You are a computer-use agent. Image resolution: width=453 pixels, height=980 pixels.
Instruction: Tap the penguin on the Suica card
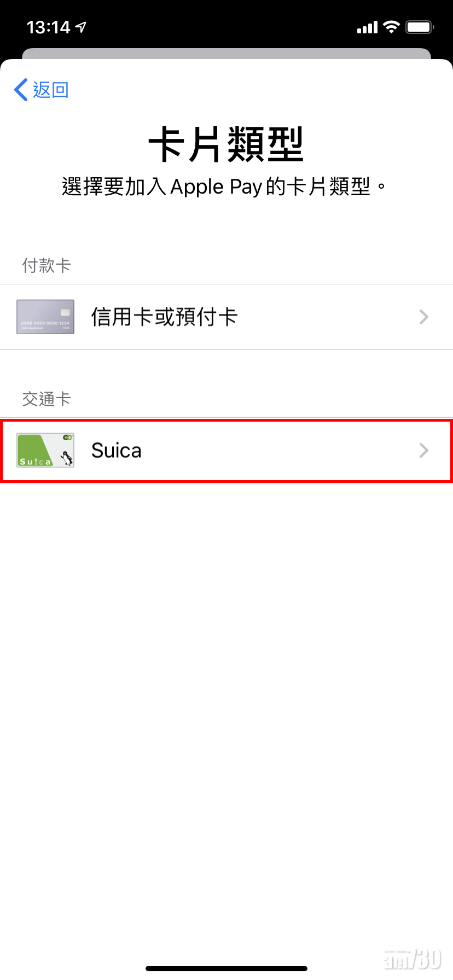pyautogui.click(x=66, y=458)
